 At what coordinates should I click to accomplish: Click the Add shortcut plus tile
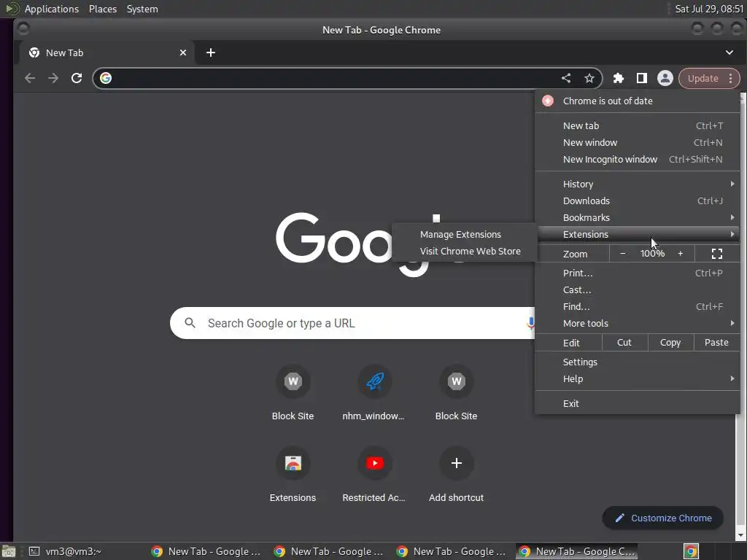[x=457, y=463]
